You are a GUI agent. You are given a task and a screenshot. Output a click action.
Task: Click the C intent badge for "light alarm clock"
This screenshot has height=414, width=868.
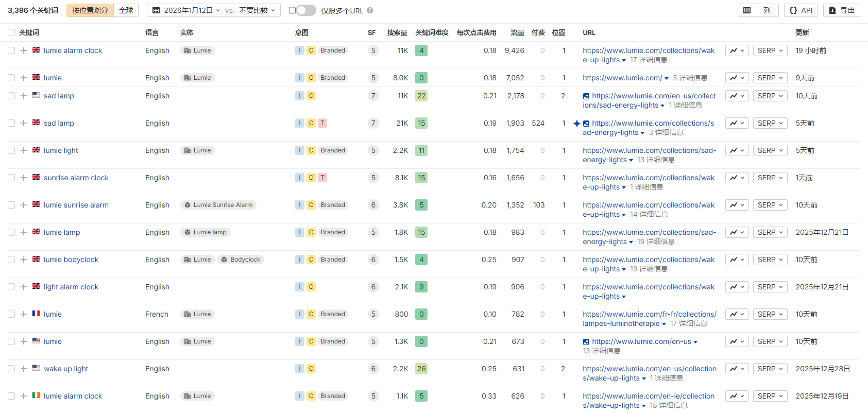click(311, 287)
